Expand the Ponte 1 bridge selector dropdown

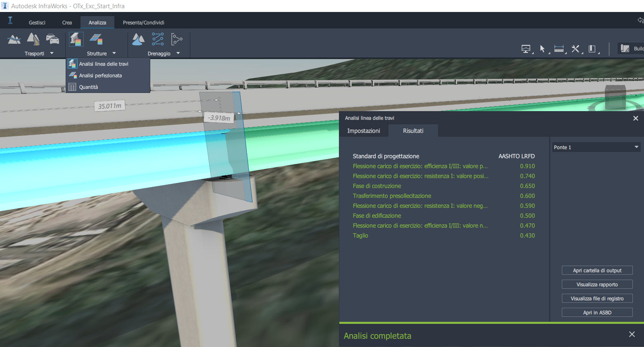637,147
